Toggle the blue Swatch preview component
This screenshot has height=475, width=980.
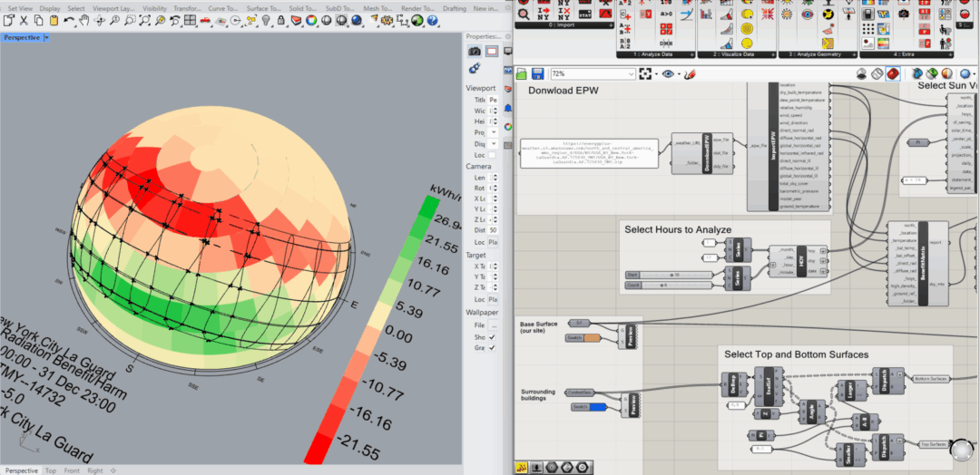tap(590, 407)
